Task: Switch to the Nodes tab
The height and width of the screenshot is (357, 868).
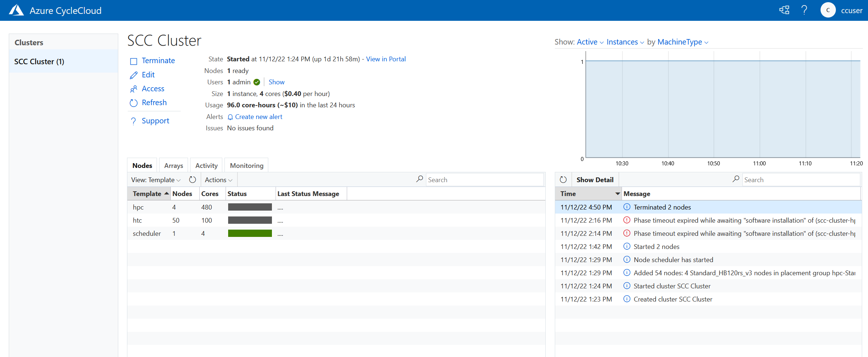Action: coord(142,165)
